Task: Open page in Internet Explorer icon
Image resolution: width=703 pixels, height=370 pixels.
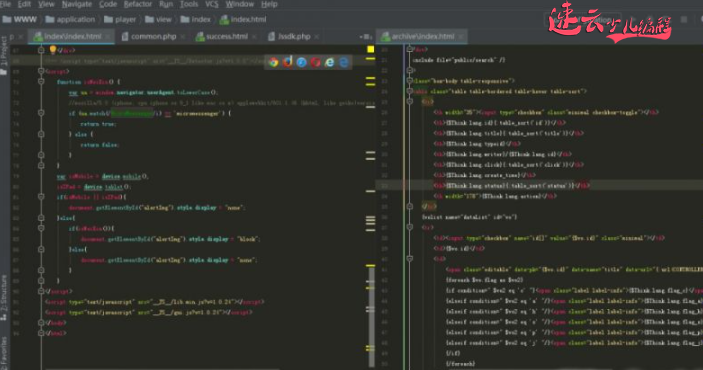Action: tap(330, 62)
